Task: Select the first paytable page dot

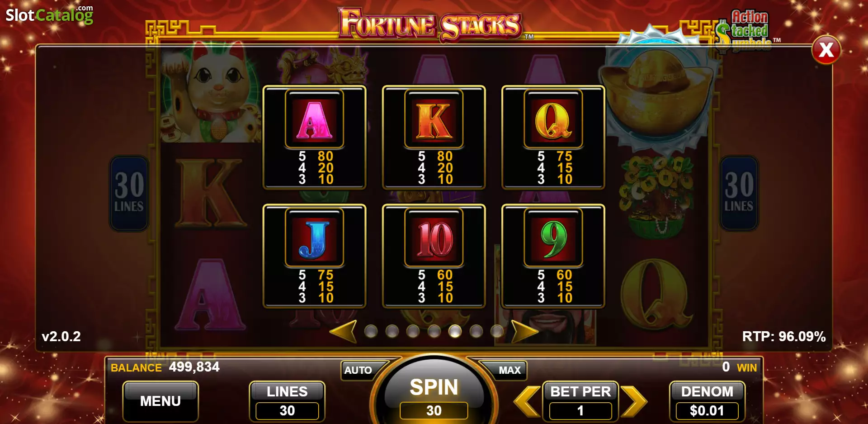Action: pyautogui.click(x=371, y=331)
